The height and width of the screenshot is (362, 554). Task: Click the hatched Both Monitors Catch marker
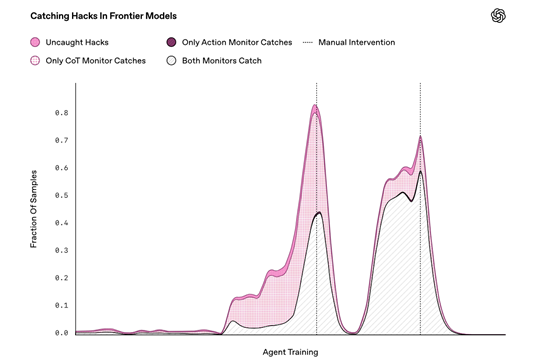pyautogui.click(x=171, y=61)
